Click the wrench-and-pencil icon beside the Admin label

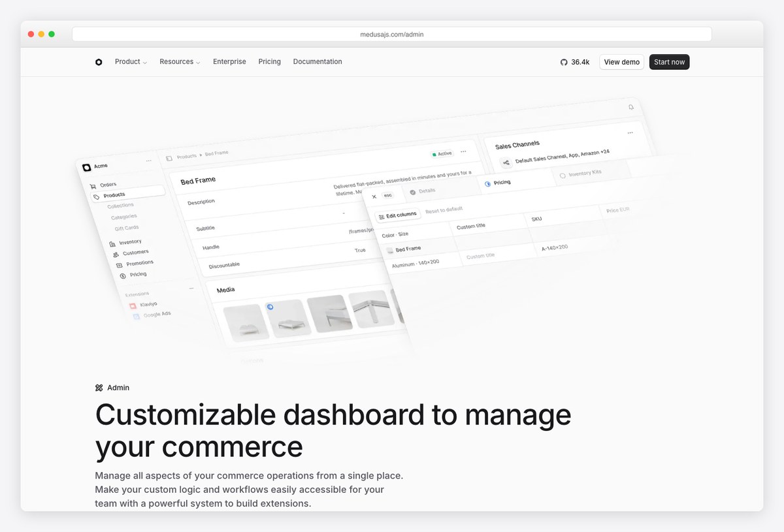pos(99,388)
